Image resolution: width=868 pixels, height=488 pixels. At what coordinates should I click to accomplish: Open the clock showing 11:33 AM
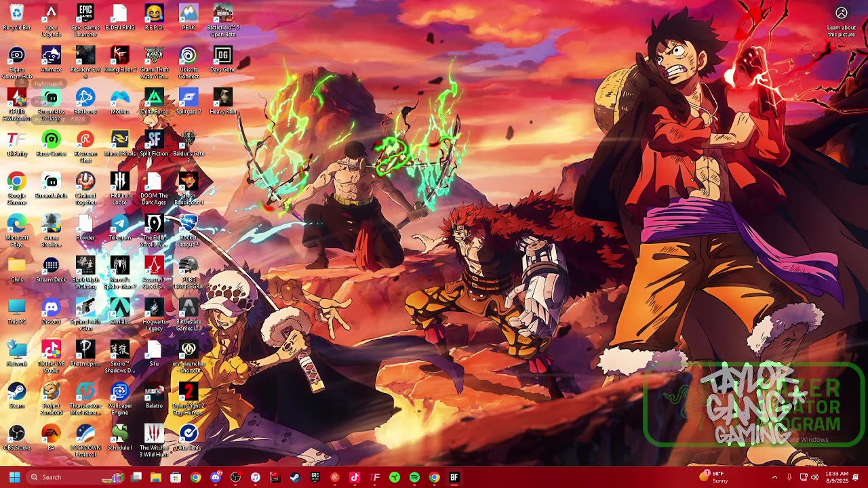pos(837,477)
